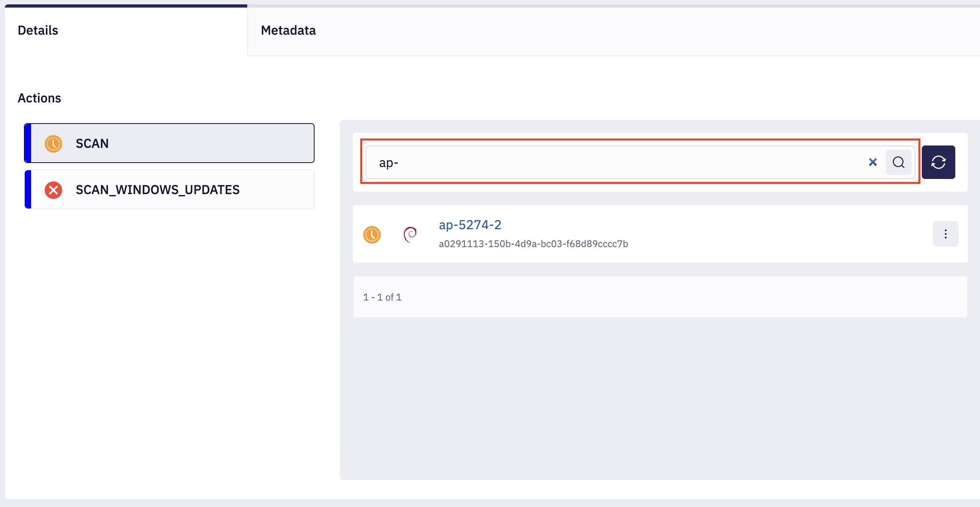
Task: Click empty area of ap-5274-2 row
Action: click(777, 234)
